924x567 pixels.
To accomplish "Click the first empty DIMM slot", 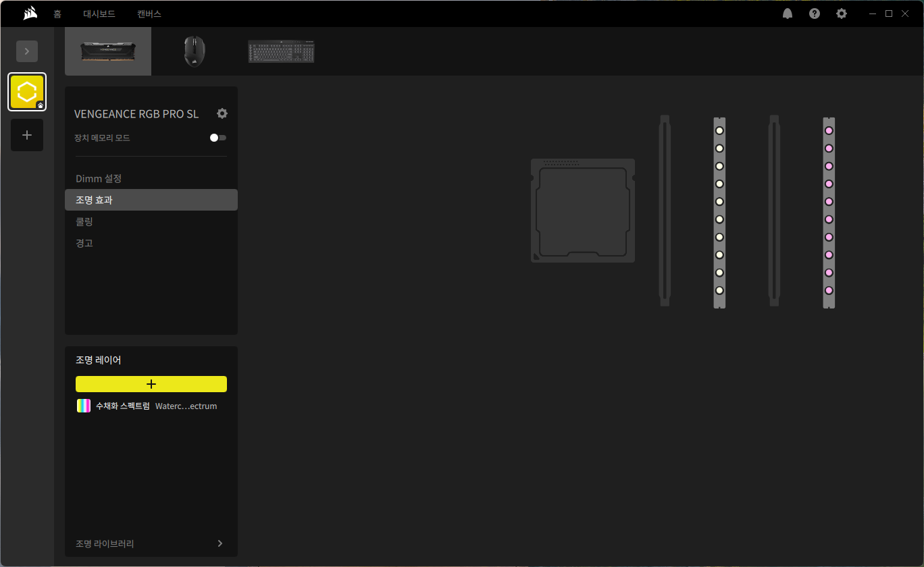I will coord(665,211).
